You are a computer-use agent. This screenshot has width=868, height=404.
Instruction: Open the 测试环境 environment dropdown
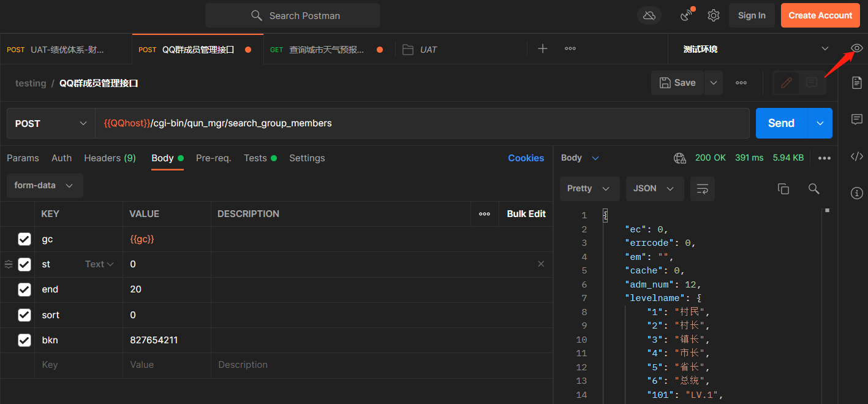pyautogui.click(x=755, y=49)
